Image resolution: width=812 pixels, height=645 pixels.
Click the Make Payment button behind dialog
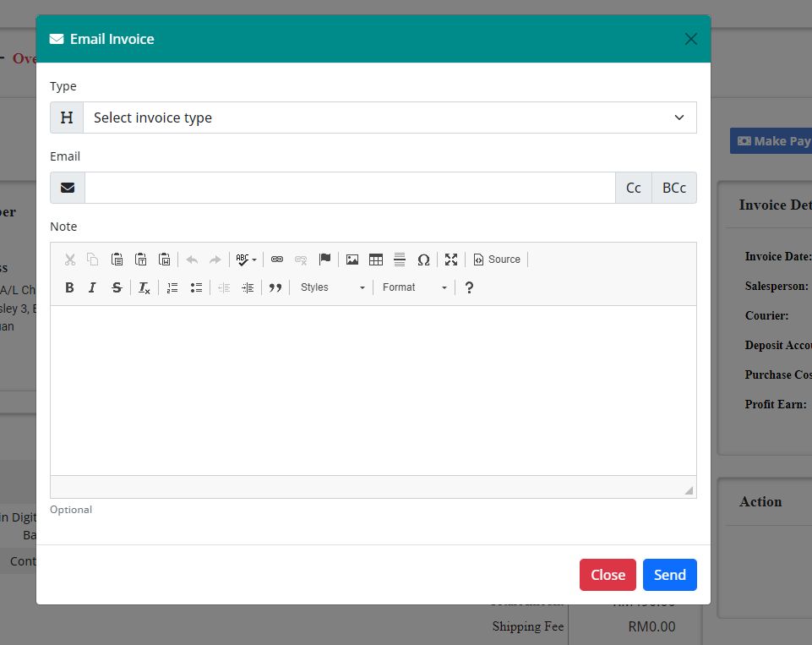pyautogui.click(x=771, y=141)
